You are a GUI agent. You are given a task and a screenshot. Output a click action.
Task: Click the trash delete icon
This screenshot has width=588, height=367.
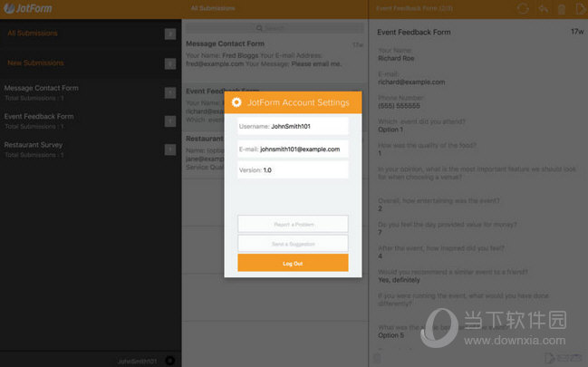click(562, 9)
